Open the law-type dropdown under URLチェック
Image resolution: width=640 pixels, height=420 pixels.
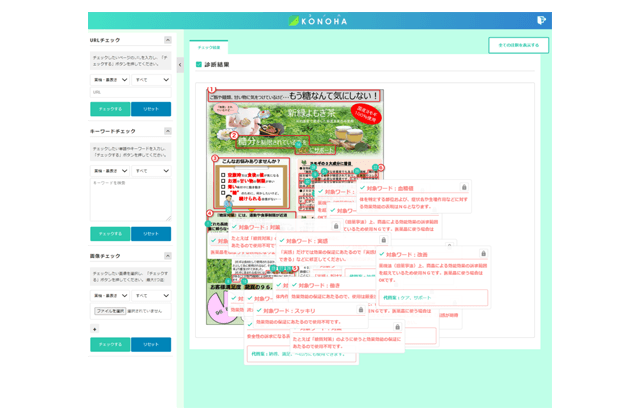(x=110, y=80)
